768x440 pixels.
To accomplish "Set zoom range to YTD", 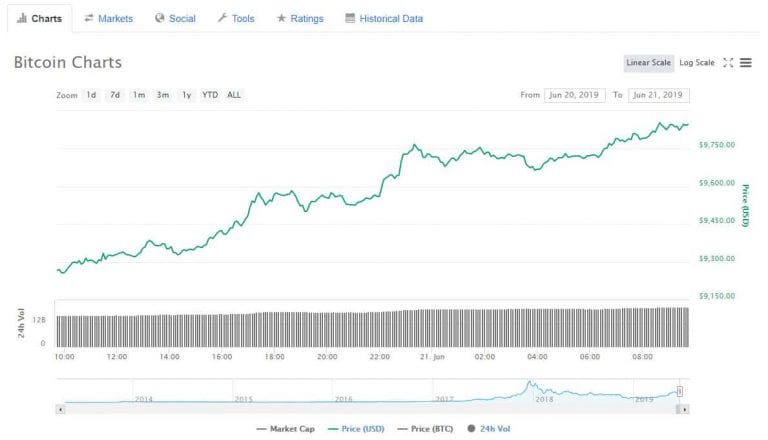I will [210, 95].
